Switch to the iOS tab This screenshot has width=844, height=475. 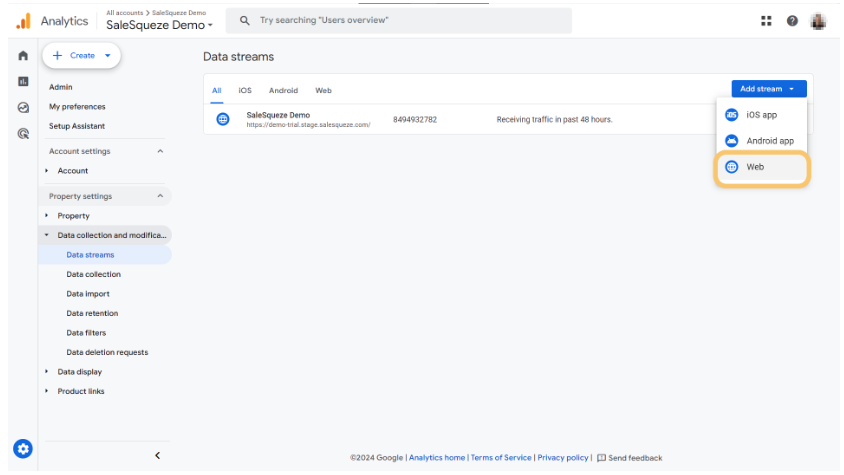click(245, 90)
